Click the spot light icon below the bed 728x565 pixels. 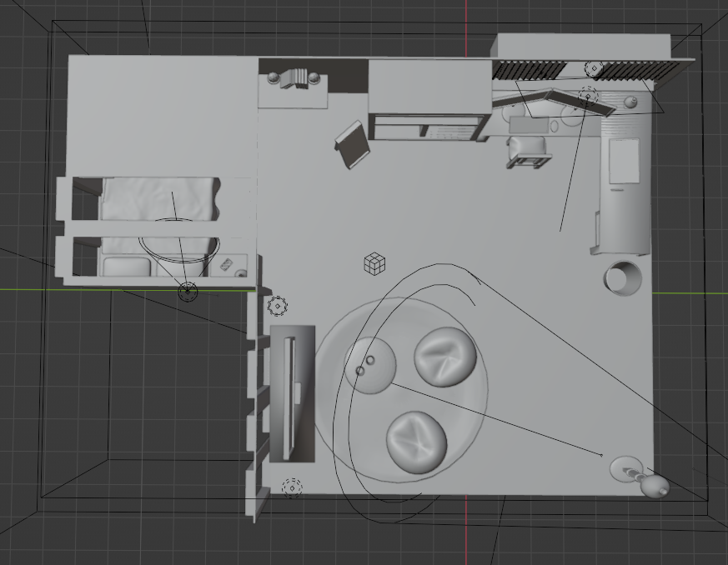coord(188,291)
